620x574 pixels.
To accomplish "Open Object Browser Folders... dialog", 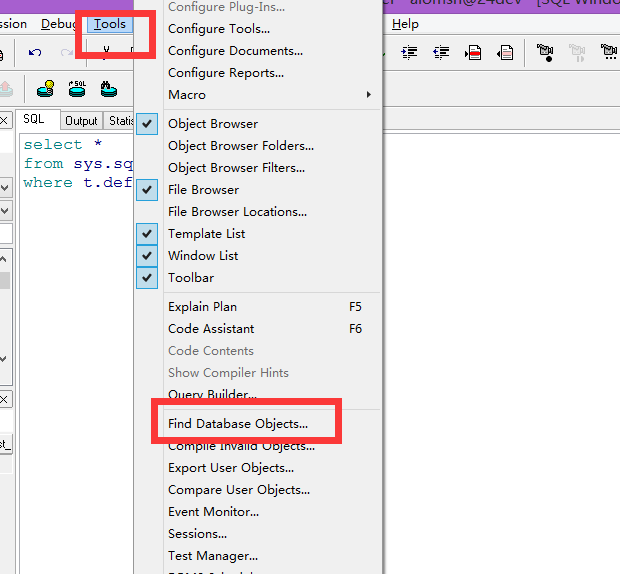I will [241, 146].
